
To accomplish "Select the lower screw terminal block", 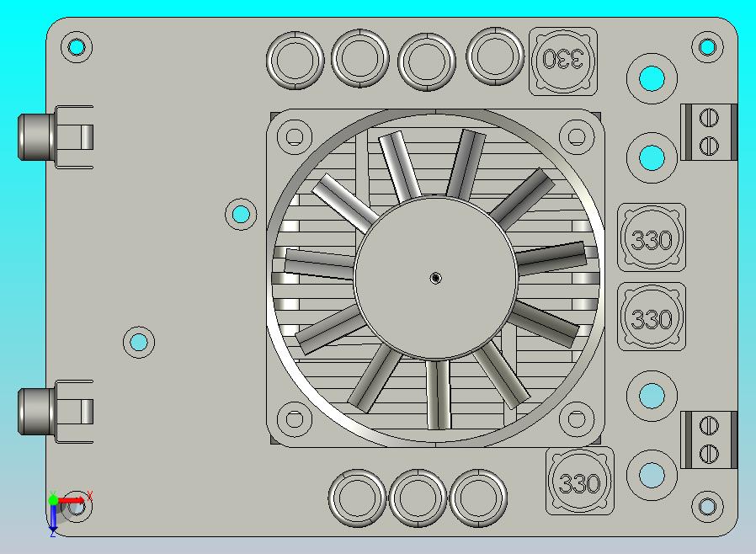I will point(709,439).
